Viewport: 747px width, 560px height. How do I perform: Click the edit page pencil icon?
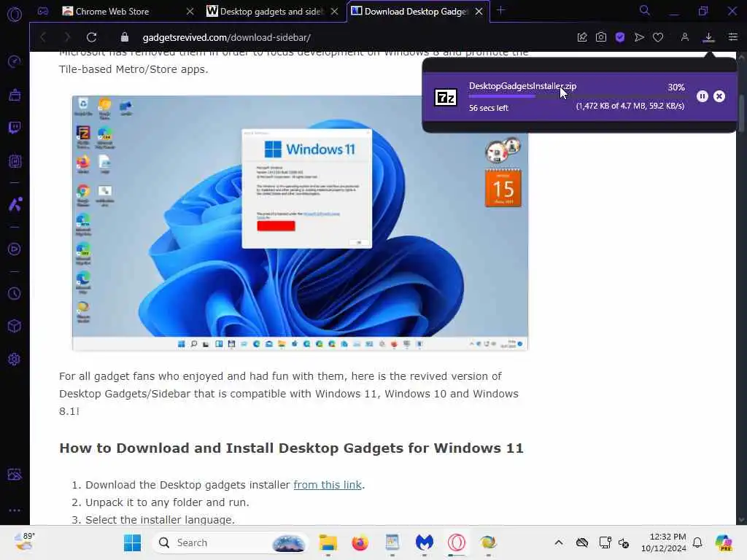point(581,37)
